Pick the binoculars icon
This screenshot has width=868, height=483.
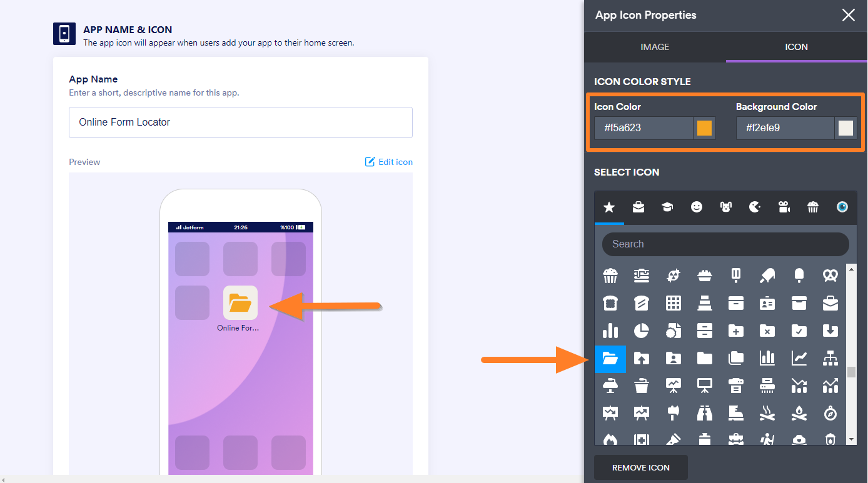point(705,413)
